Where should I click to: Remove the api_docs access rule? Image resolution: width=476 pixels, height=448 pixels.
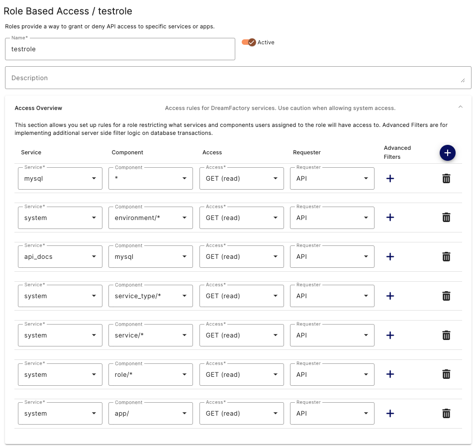(x=446, y=257)
